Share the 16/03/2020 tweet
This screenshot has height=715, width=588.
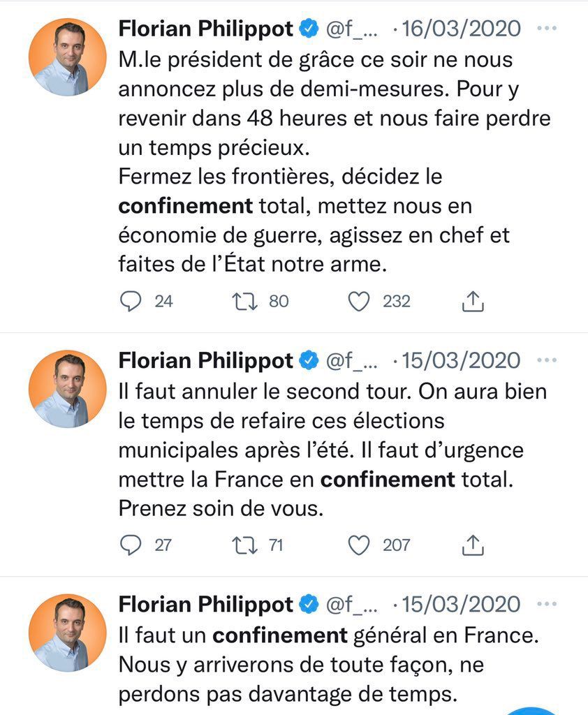(x=473, y=301)
